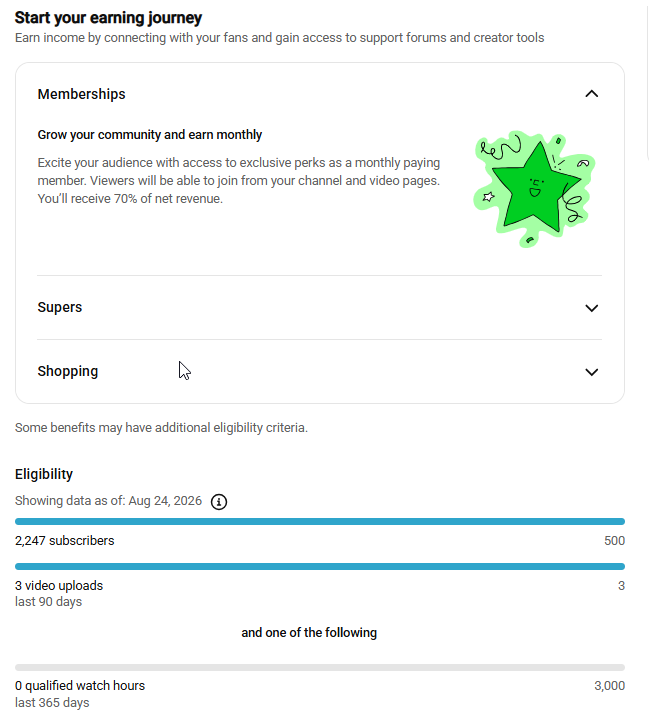
Task: Collapse the Memberships section chevron
Action: (592, 94)
